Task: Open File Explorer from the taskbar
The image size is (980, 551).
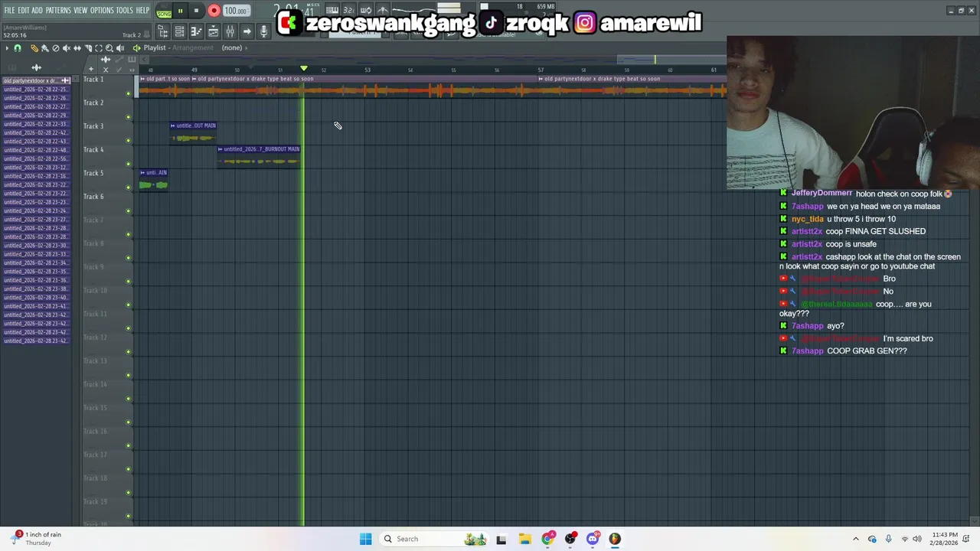Action: [x=524, y=539]
